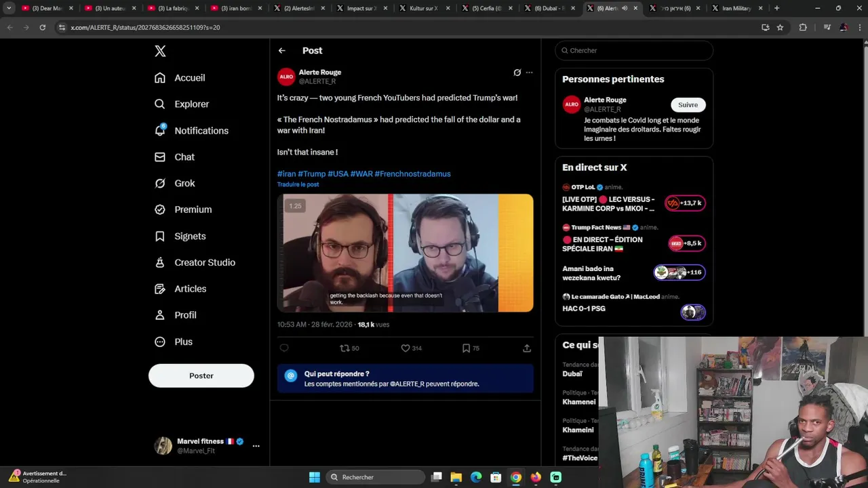Open the Amani bado ina wezekana kwetu live

click(x=634, y=273)
